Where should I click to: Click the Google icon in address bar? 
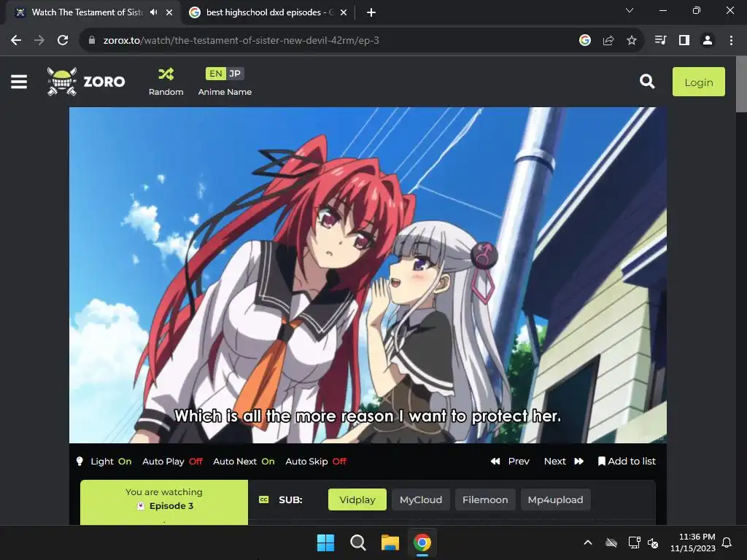[x=584, y=41]
